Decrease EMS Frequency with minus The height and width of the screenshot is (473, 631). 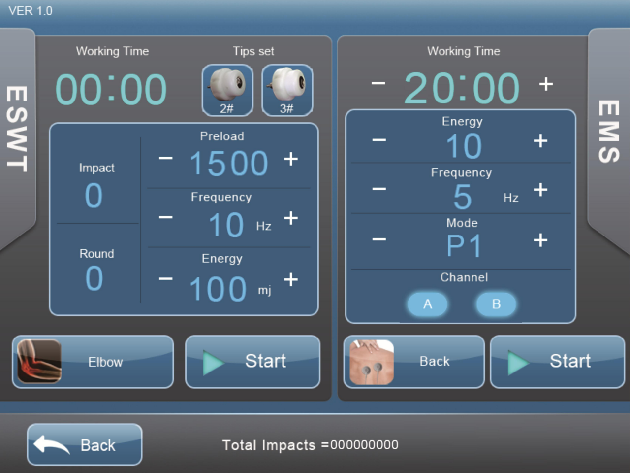point(379,190)
